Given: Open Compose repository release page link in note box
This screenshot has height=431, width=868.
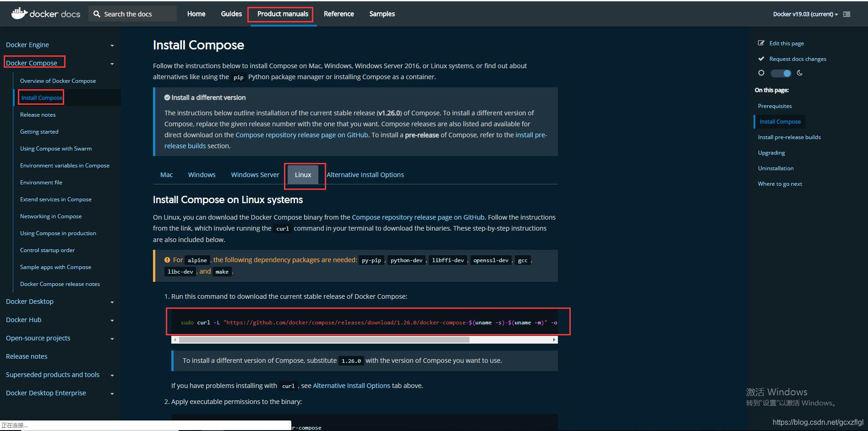Looking at the screenshot, I should click(x=301, y=135).
